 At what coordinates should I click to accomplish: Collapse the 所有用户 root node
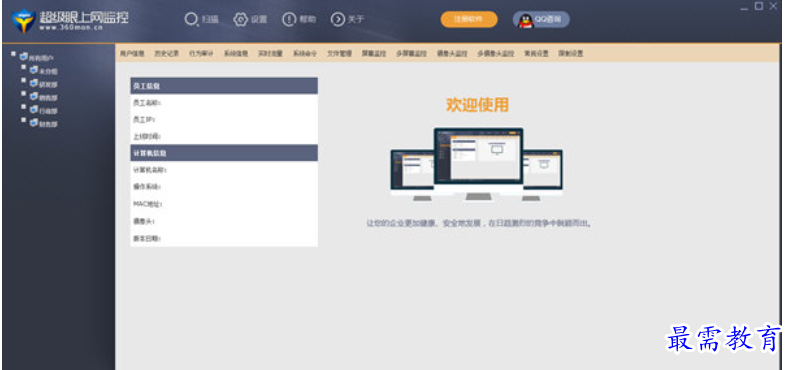14,54
